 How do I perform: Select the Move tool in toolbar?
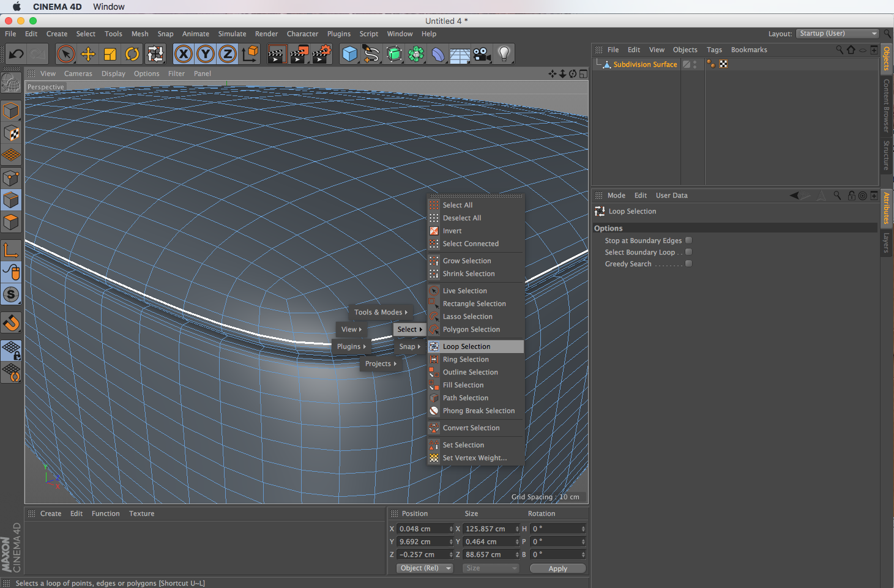(88, 54)
